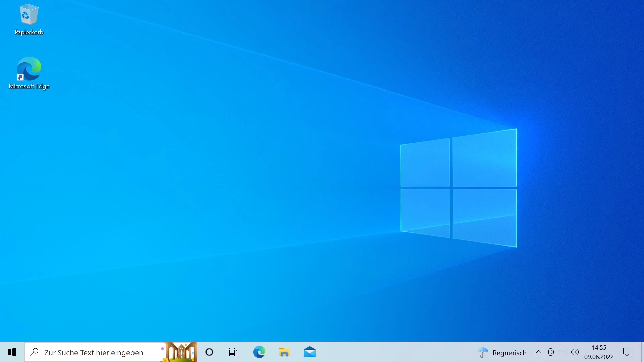Click the Cortana circle icon
The image size is (644, 362).
coord(209,352)
